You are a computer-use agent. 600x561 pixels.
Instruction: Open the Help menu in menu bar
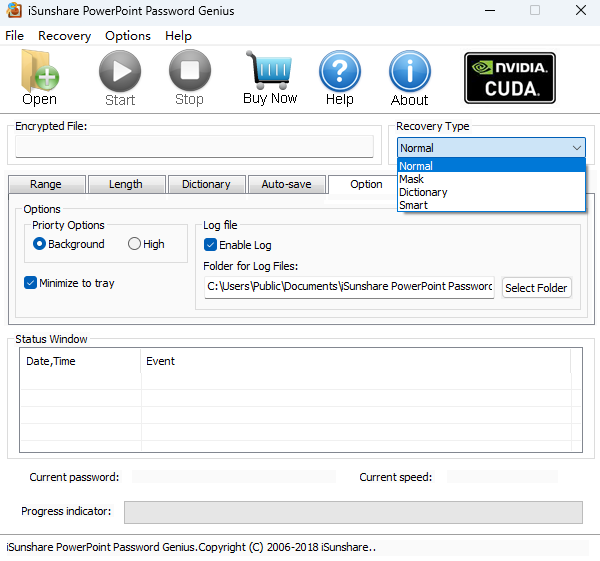pos(178,36)
